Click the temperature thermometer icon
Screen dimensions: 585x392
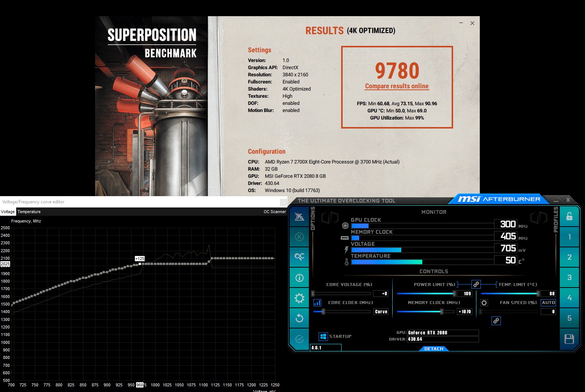(346, 262)
